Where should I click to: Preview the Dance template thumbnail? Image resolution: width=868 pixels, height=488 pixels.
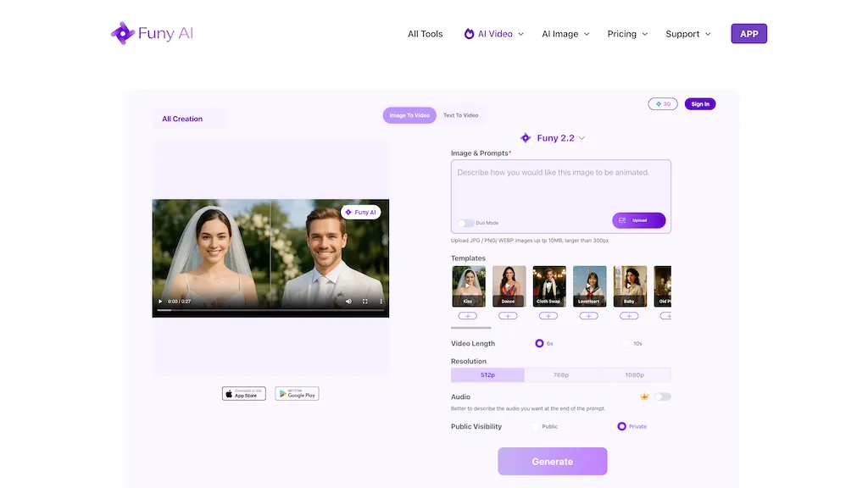click(x=509, y=286)
